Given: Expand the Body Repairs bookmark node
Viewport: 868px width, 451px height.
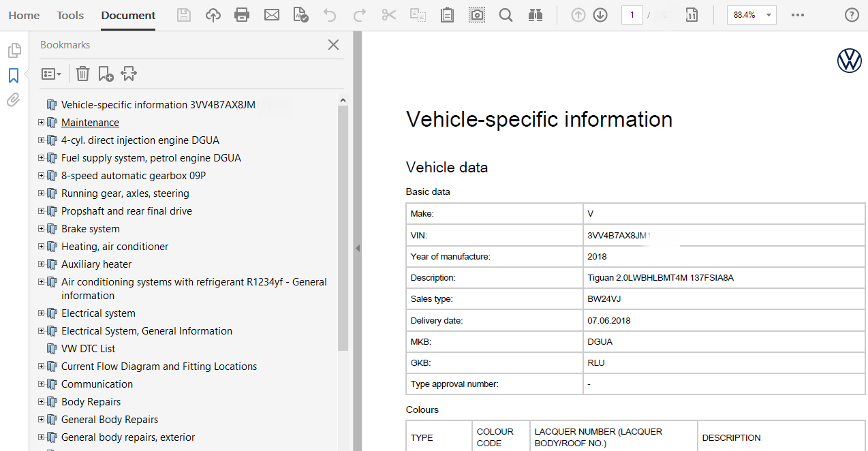Looking at the screenshot, I should [x=42, y=402].
